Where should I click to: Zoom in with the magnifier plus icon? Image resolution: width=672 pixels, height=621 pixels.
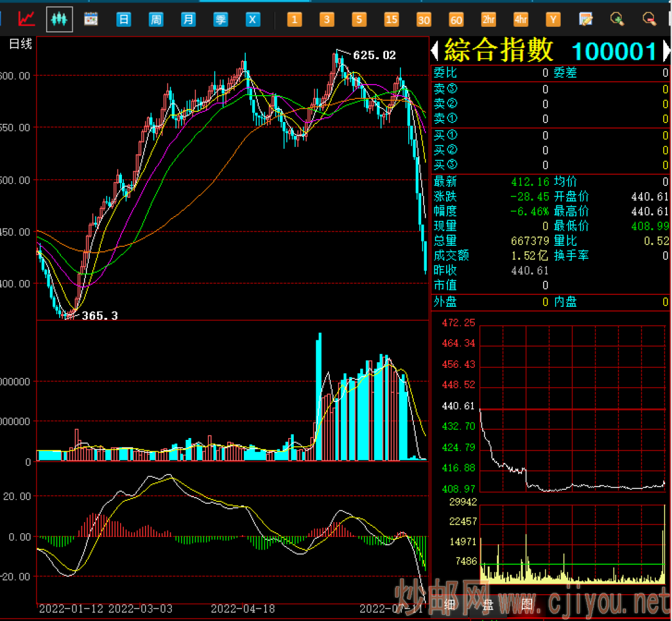coord(617,19)
